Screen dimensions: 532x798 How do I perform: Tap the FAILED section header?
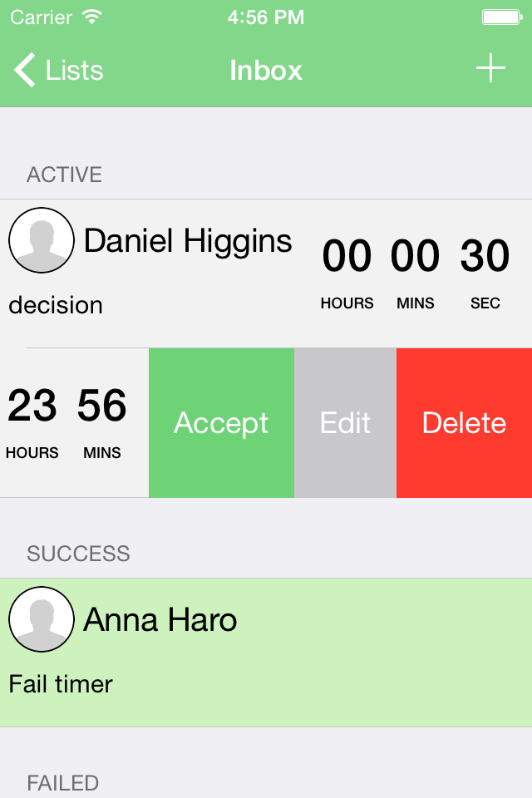point(62,783)
